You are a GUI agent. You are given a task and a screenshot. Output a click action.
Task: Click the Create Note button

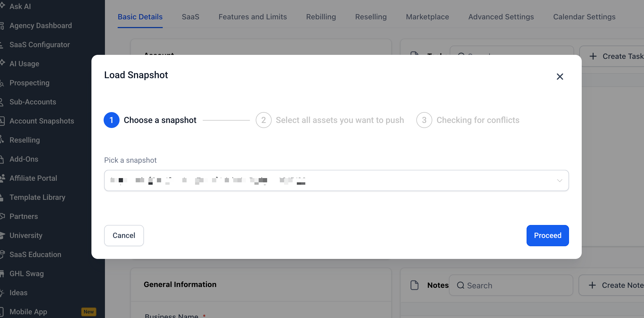611,285
